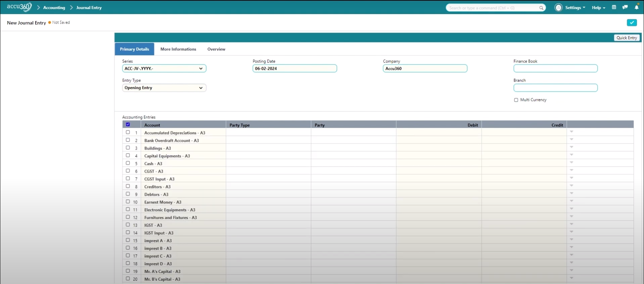Open the Series dropdown
This screenshot has width=644, height=284.
tap(164, 68)
